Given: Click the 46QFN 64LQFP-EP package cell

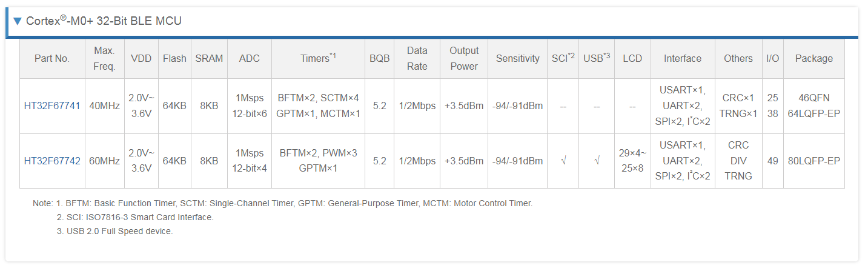Looking at the screenshot, I should coord(813,106).
